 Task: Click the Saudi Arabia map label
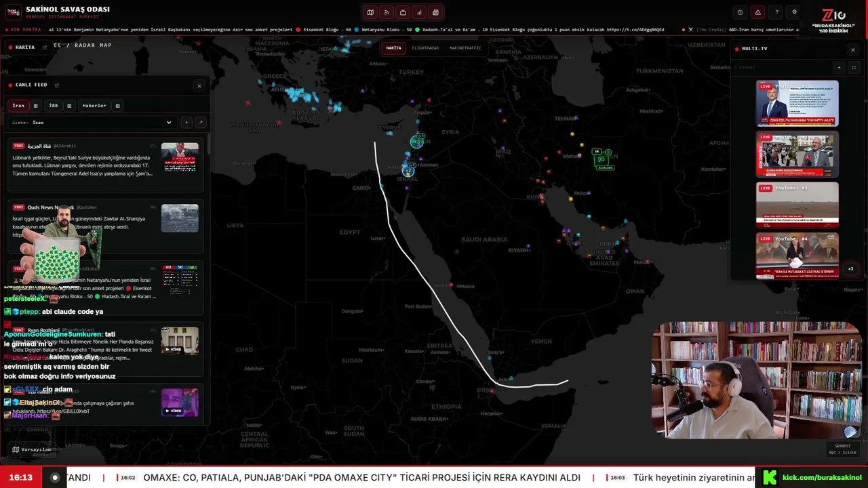pos(484,239)
